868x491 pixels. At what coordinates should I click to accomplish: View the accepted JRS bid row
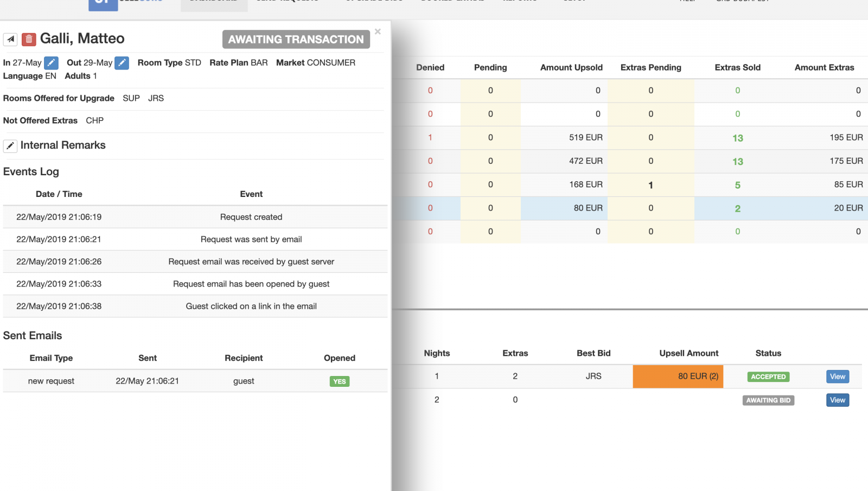coord(837,377)
